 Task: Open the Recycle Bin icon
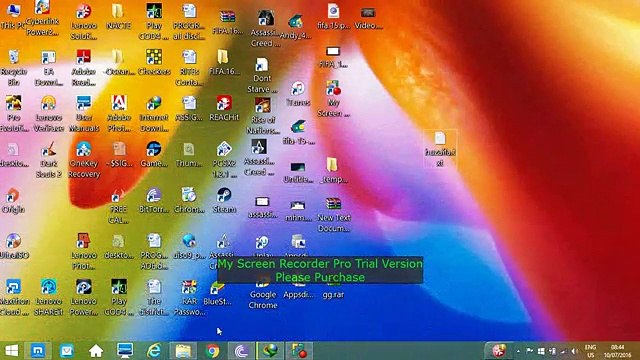13,68
